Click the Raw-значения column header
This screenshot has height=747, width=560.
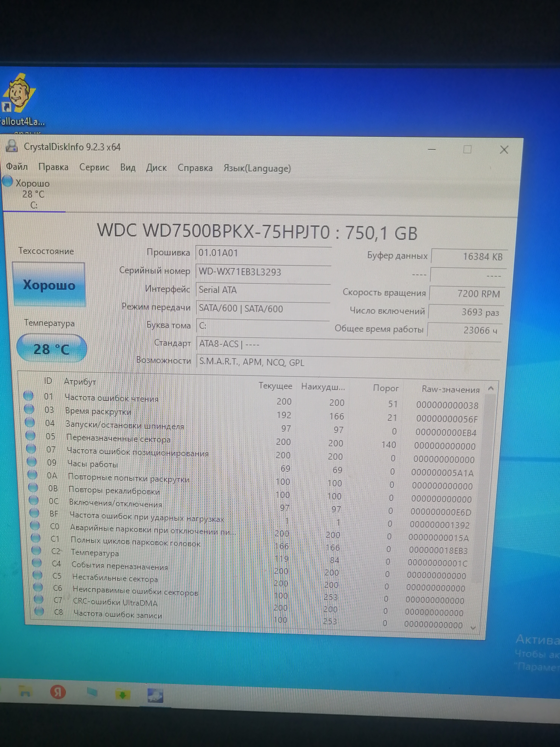(450, 390)
